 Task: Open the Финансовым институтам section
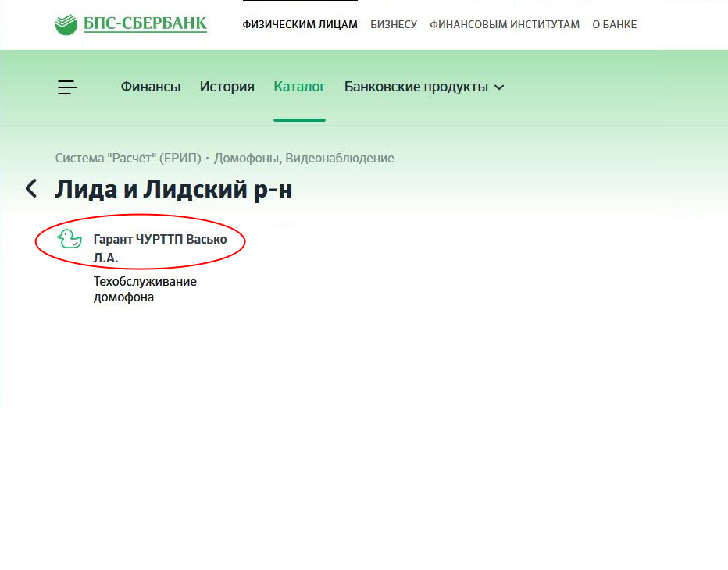505,24
